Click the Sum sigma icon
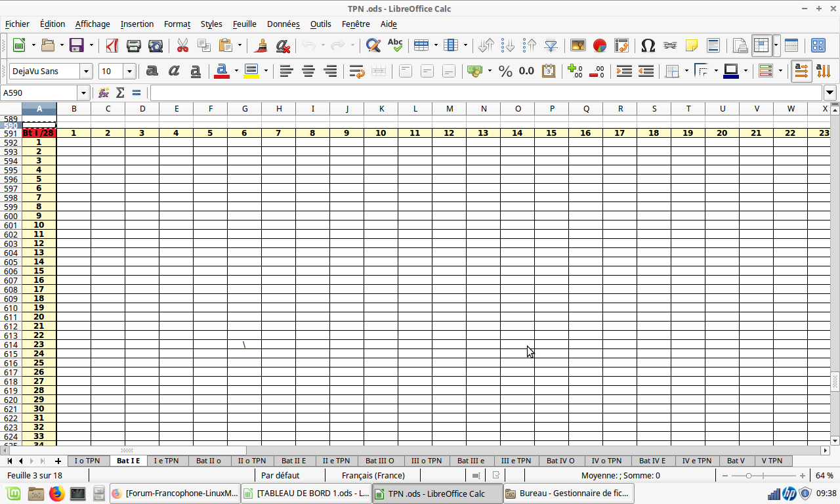This screenshot has height=504, width=840. (x=120, y=93)
